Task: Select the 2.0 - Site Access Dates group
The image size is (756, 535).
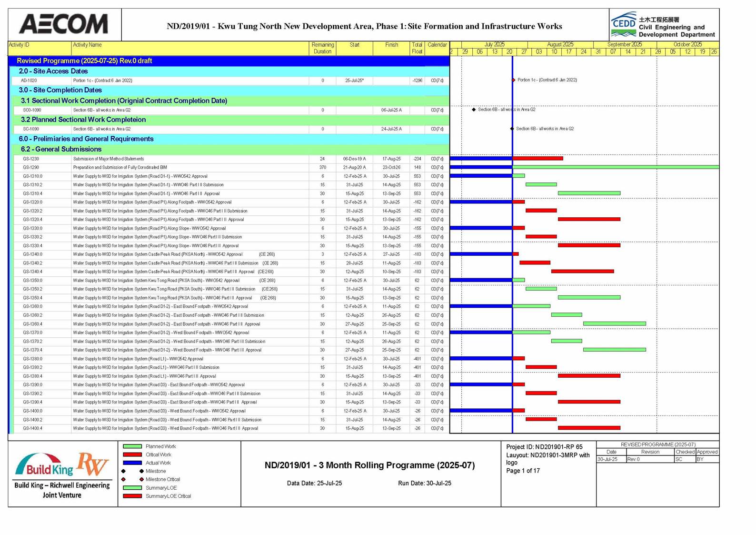Action: [x=230, y=71]
